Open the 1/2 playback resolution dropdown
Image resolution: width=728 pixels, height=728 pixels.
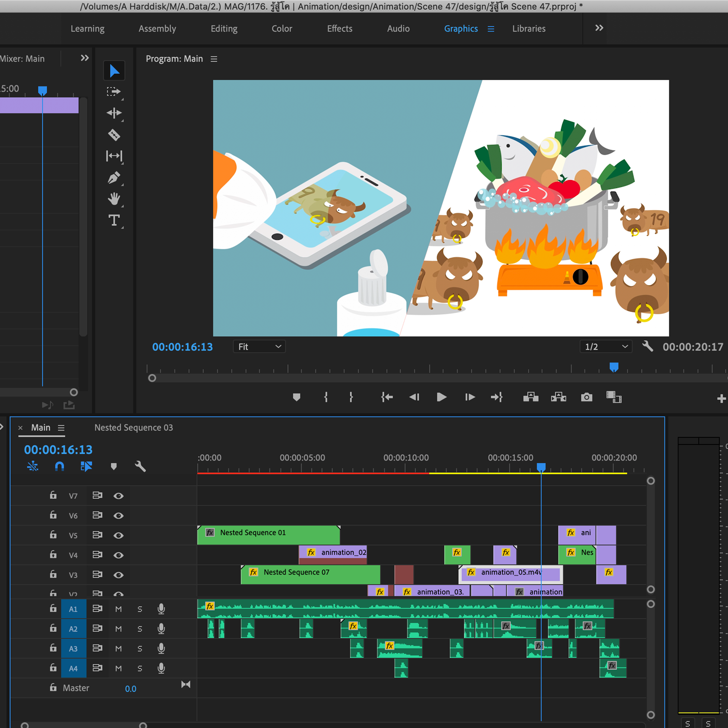point(606,347)
